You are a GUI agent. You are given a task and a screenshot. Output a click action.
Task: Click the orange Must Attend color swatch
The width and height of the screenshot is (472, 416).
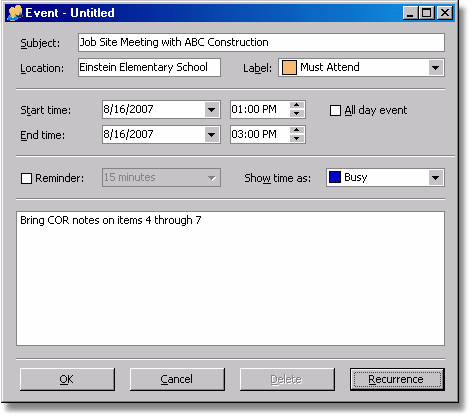click(x=289, y=67)
